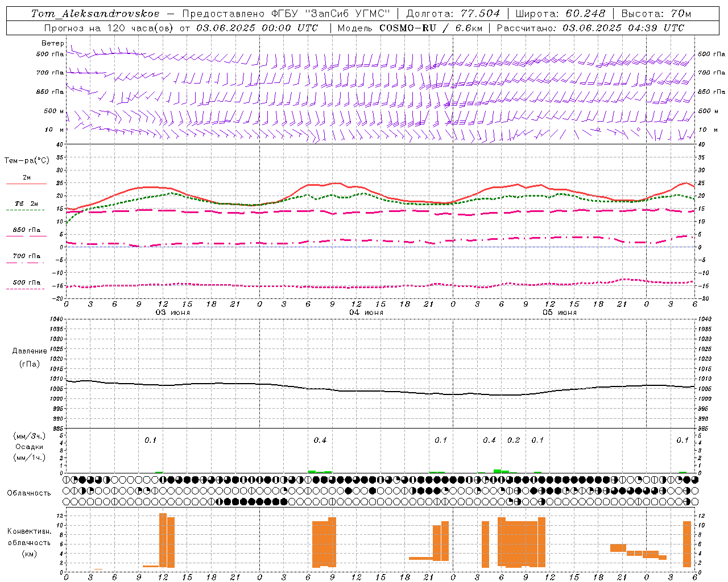This screenshot has height=582, width=728.
Task: Click the 'Td 2м' dew point legend entry
Action: pyautogui.click(x=26, y=203)
